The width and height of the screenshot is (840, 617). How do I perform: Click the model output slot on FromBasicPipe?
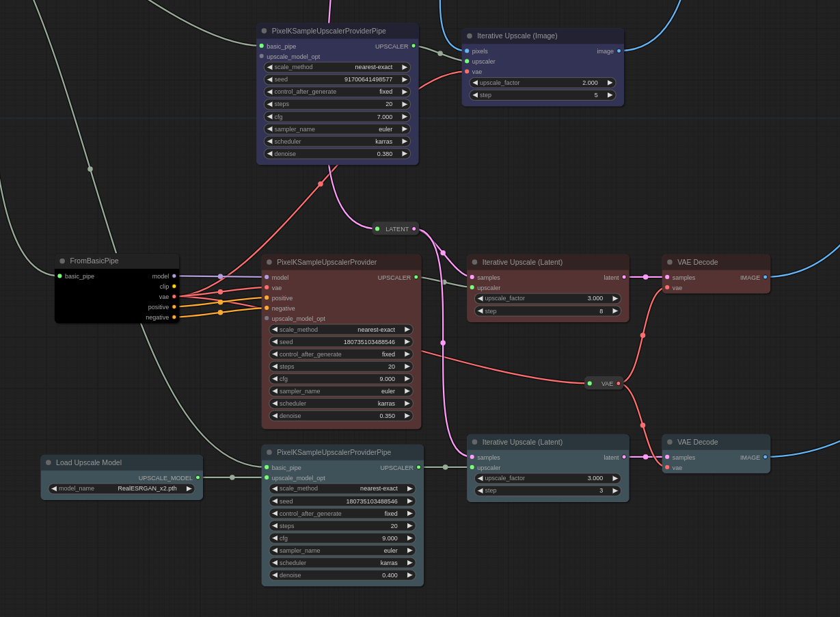click(x=174, y=276)
